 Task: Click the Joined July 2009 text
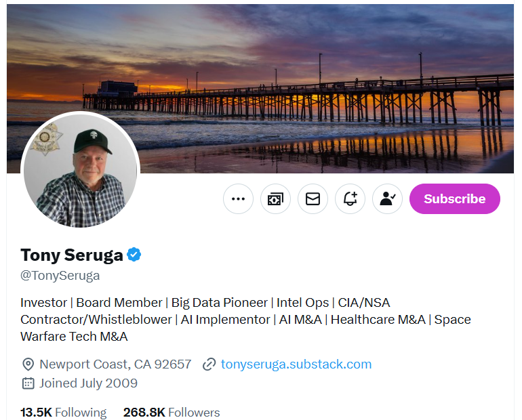point(88,383)
